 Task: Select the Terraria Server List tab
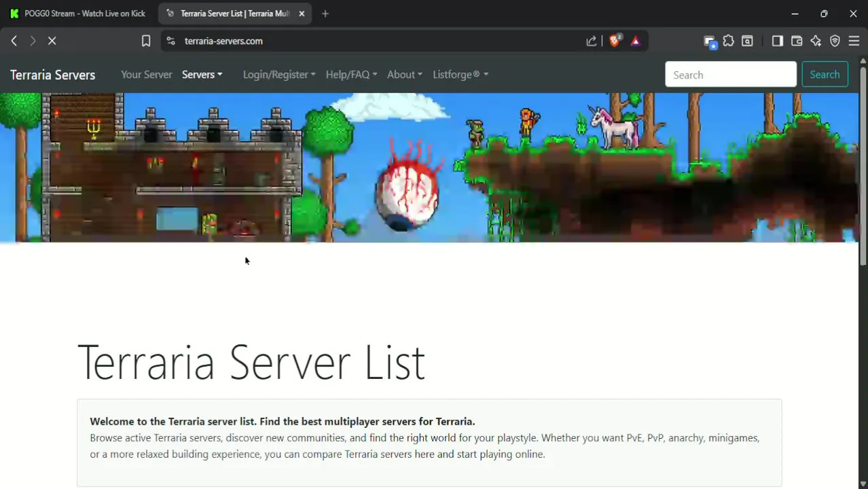pos(235,14)
